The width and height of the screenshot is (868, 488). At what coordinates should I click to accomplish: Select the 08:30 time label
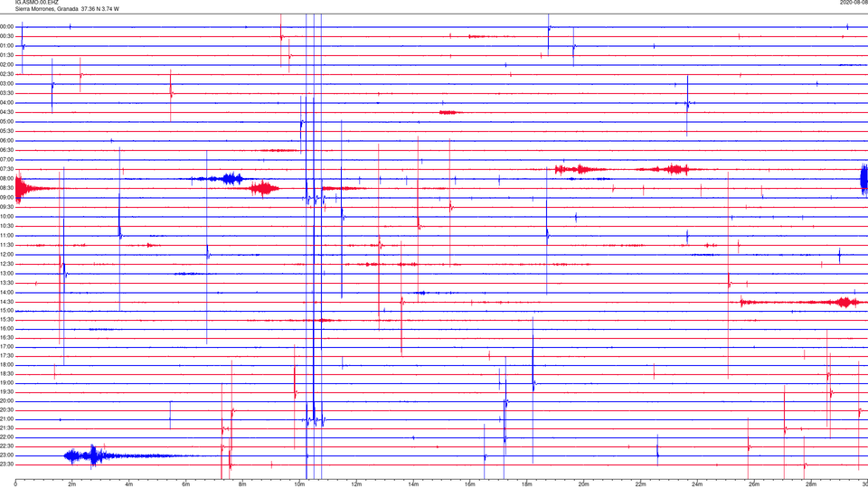click(6, 188)
